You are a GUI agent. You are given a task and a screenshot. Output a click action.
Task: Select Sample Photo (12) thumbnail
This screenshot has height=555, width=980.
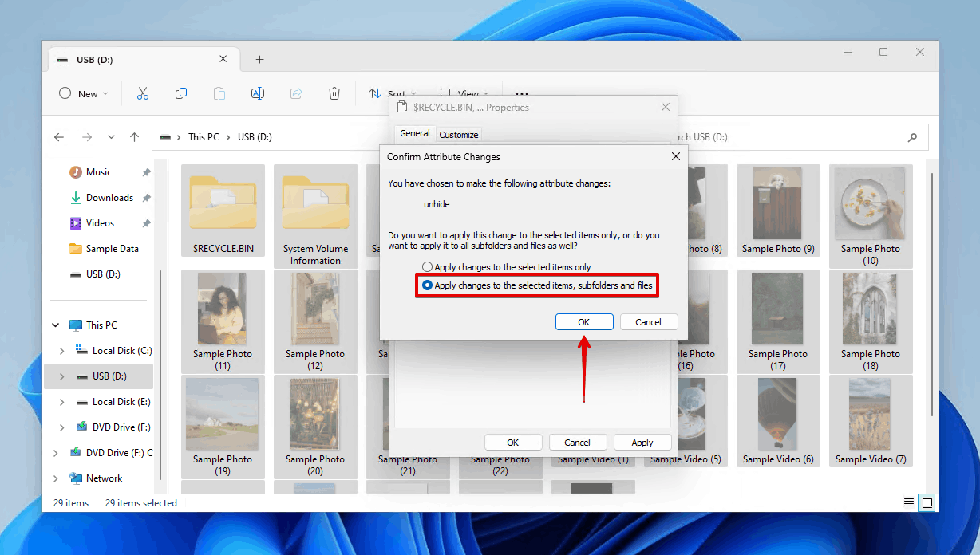click(x=315, y=321)
